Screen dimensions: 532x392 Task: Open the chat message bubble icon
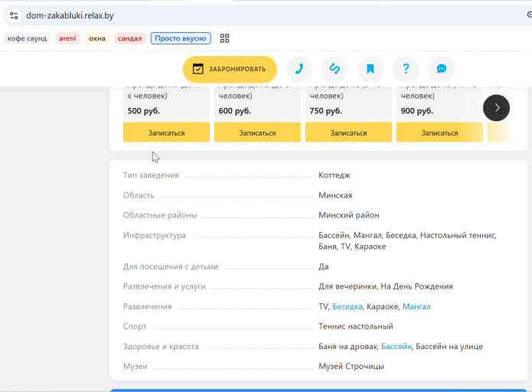click(x=442, y=69)
